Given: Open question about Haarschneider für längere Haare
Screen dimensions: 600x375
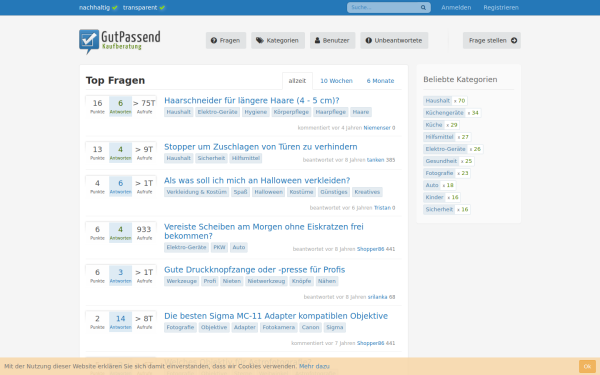Looking at the screenshot, I should coord(252,101).
